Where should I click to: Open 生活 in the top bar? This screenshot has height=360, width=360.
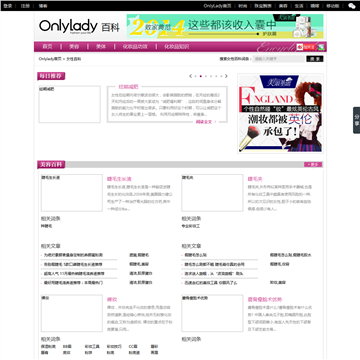click(299, 6)
